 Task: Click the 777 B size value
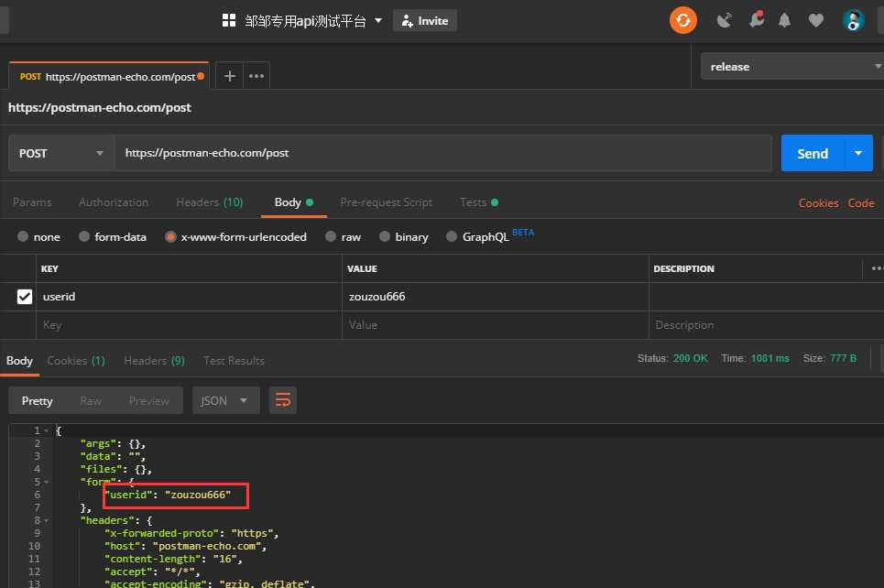pyautogui.click(x=843, y=358)
